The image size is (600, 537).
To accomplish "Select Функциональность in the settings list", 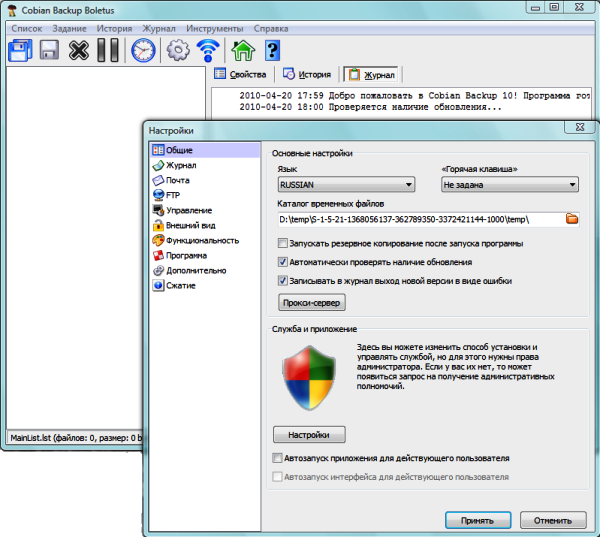I will pyautogui.click(x=205, y=240).
